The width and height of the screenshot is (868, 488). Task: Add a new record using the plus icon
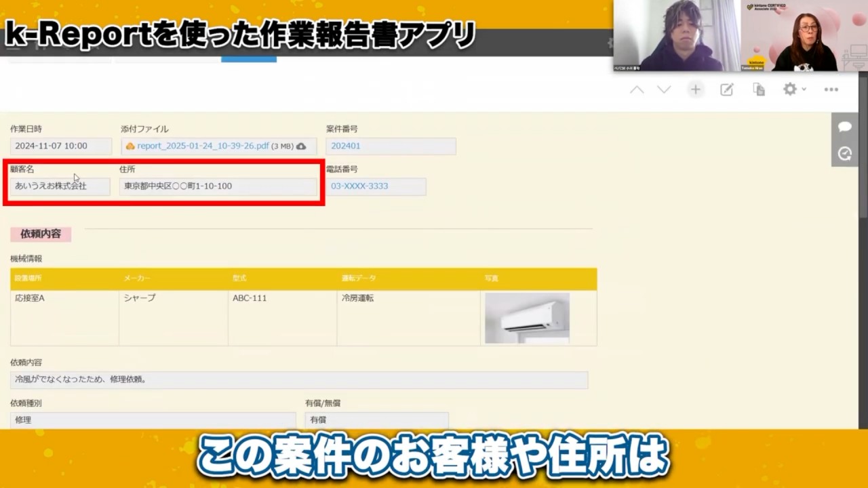[695, 89]
